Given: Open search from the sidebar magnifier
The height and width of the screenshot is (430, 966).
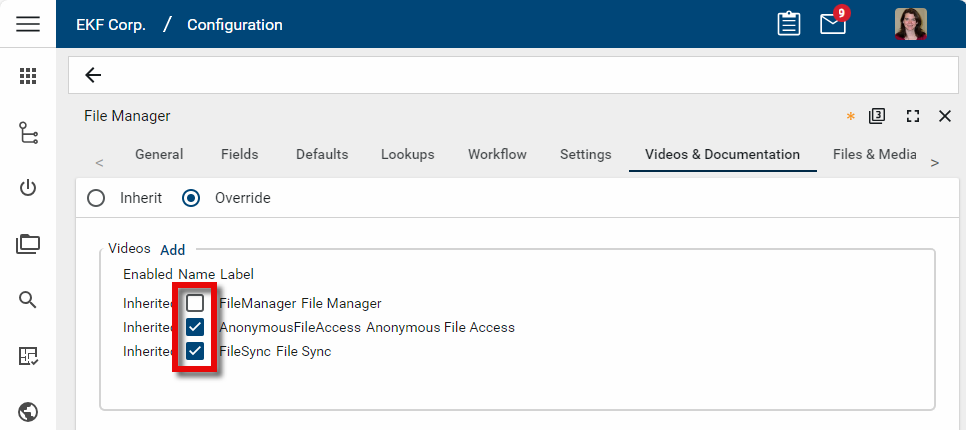Looking at the screenshot, I should 28,299.
